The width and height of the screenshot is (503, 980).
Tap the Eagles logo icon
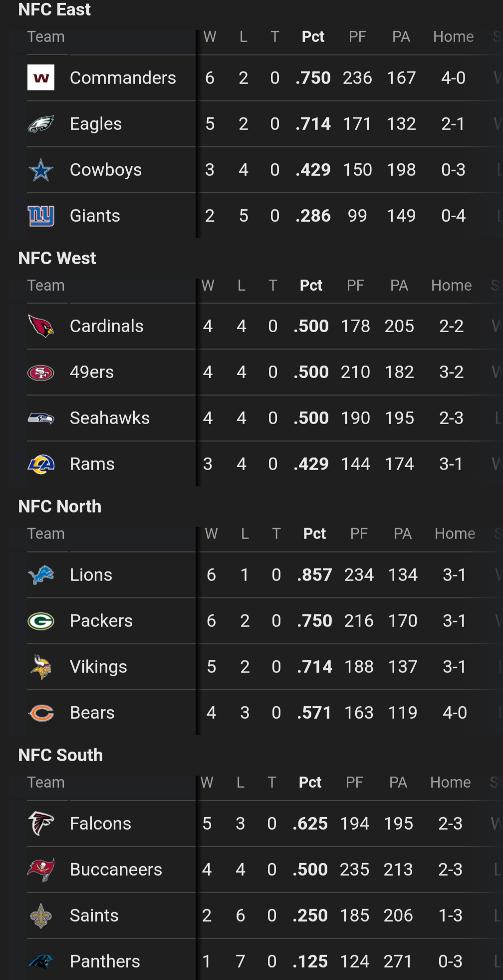(41, 124)
